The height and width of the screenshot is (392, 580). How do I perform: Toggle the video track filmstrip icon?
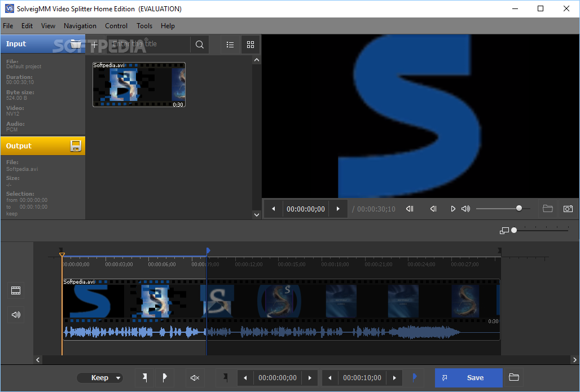click(x=16, y=290)
